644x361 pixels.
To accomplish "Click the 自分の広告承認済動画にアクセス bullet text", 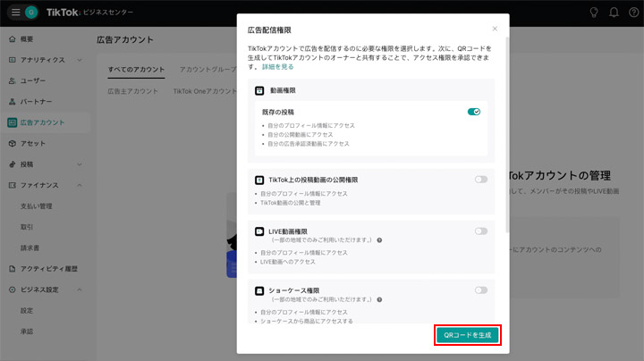I will (x=309, y=144).
